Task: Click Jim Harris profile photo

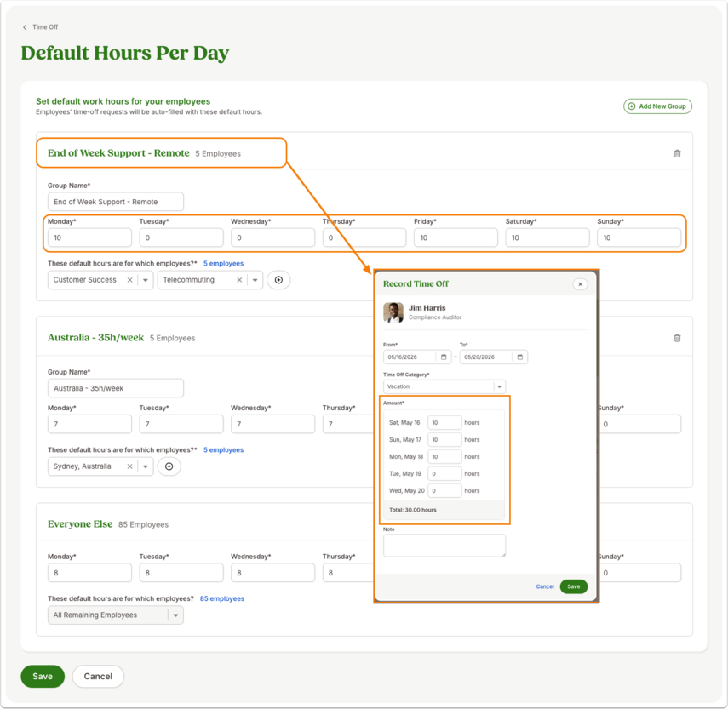Action: (x=393, y=312)
